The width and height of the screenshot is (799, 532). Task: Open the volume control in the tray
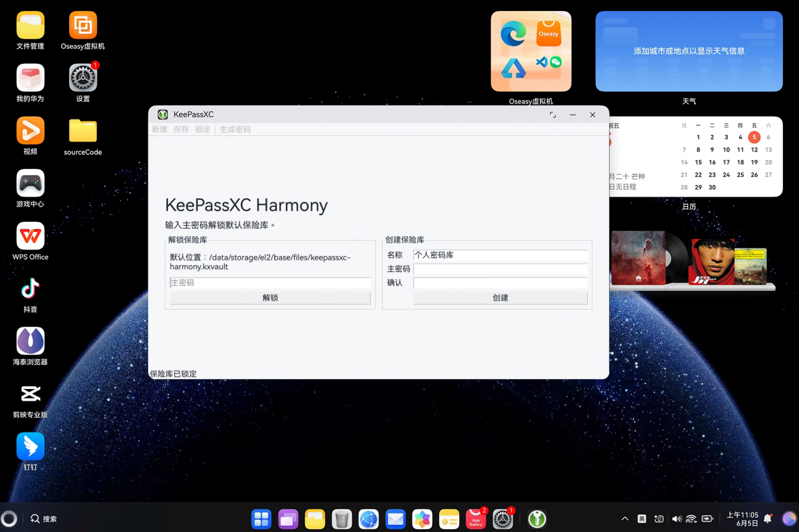676,519
